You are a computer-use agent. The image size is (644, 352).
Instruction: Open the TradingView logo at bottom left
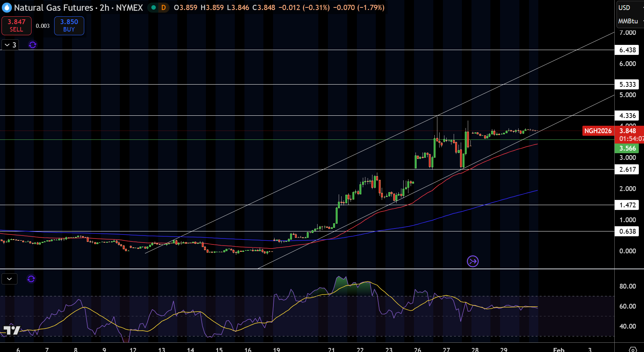coord(11,330)
